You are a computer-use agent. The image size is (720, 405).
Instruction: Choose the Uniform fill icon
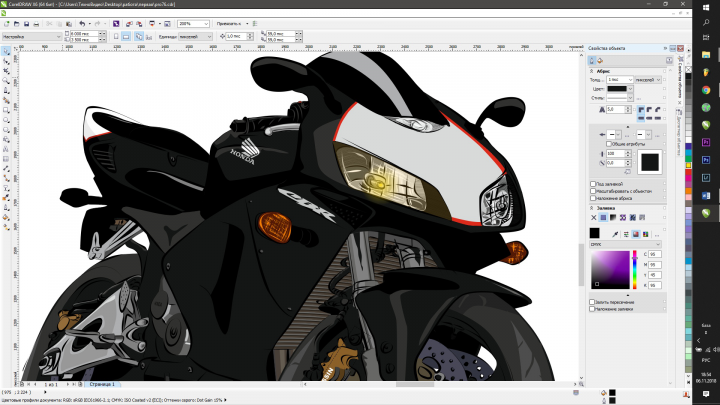[603, 218]
